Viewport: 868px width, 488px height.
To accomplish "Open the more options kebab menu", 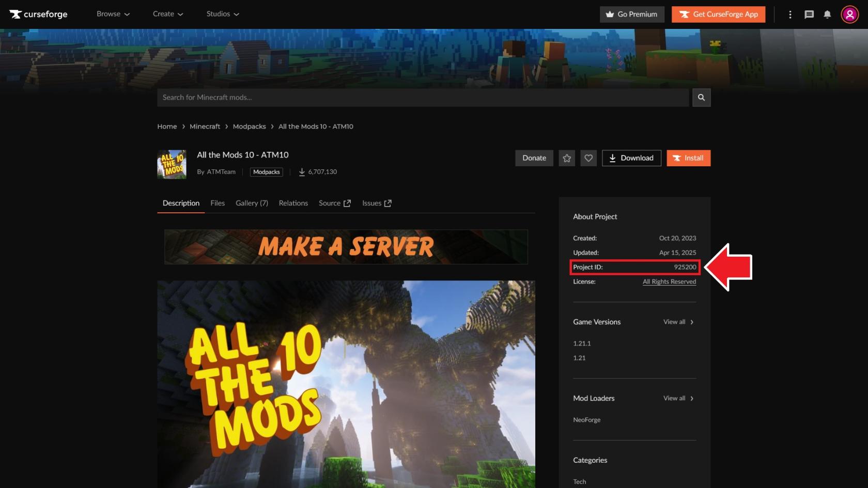I will (x=790, y=14).
